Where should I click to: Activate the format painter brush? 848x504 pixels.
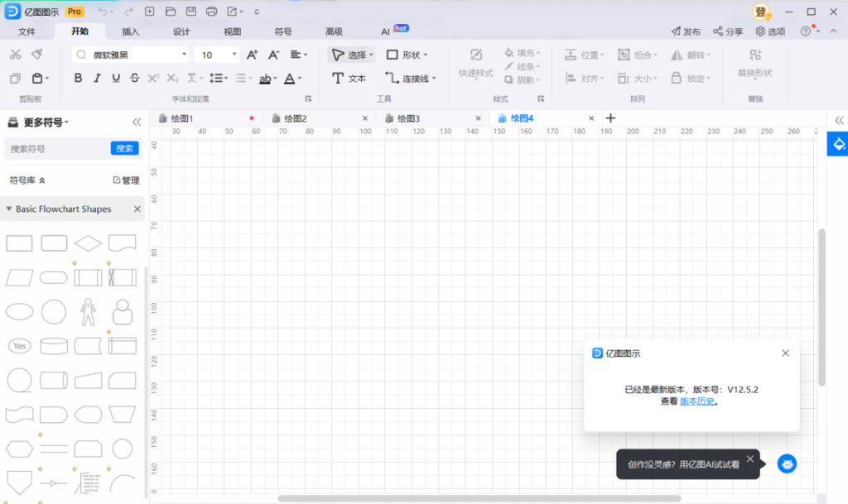36,54
